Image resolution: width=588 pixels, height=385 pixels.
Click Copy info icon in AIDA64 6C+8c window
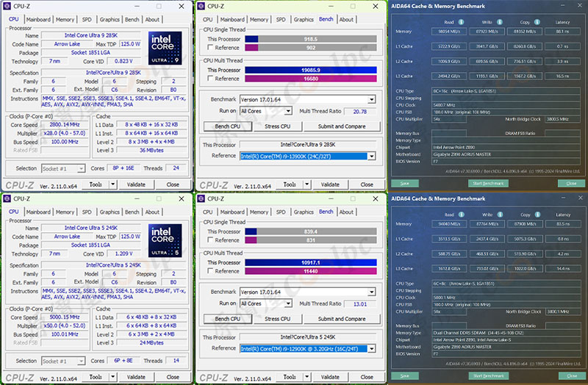(x=537, y=215)
